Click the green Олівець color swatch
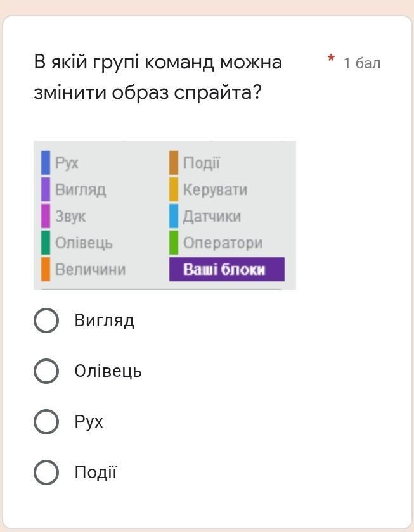This screenshot has width=414, height=532. 46,243
